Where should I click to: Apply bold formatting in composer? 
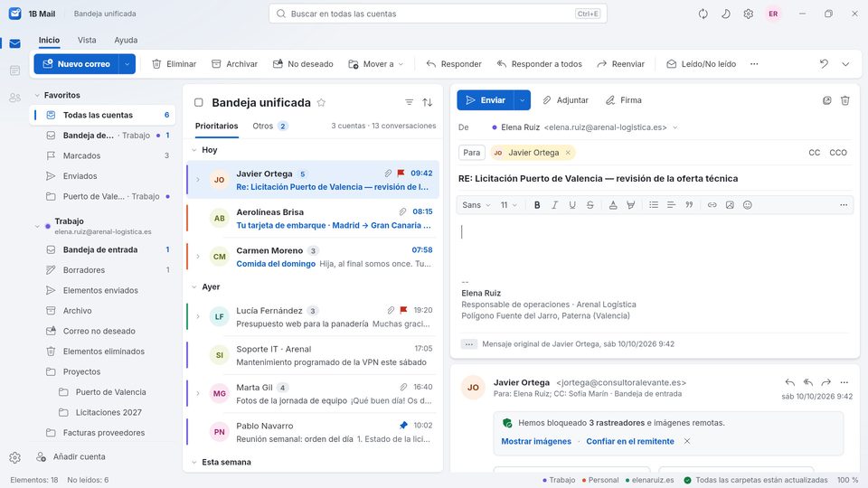[537, 205]
